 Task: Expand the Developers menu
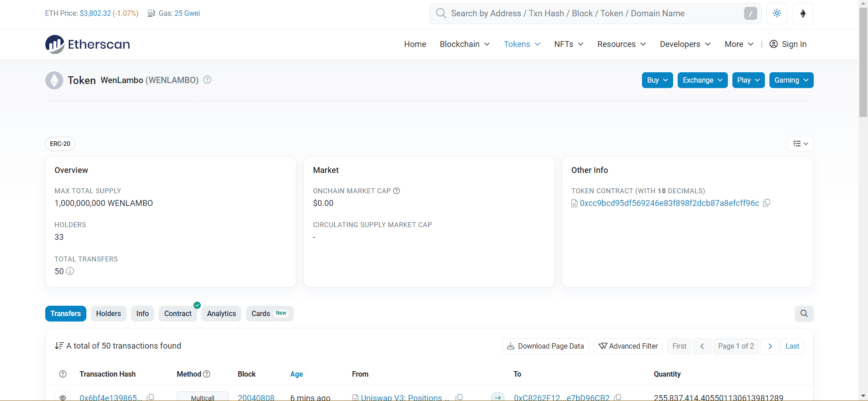[685, 44]
